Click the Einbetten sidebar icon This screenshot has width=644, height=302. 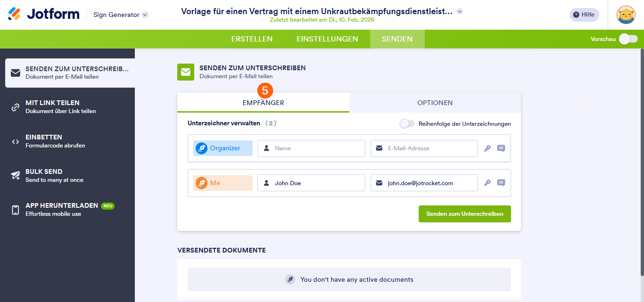[16, 141]
